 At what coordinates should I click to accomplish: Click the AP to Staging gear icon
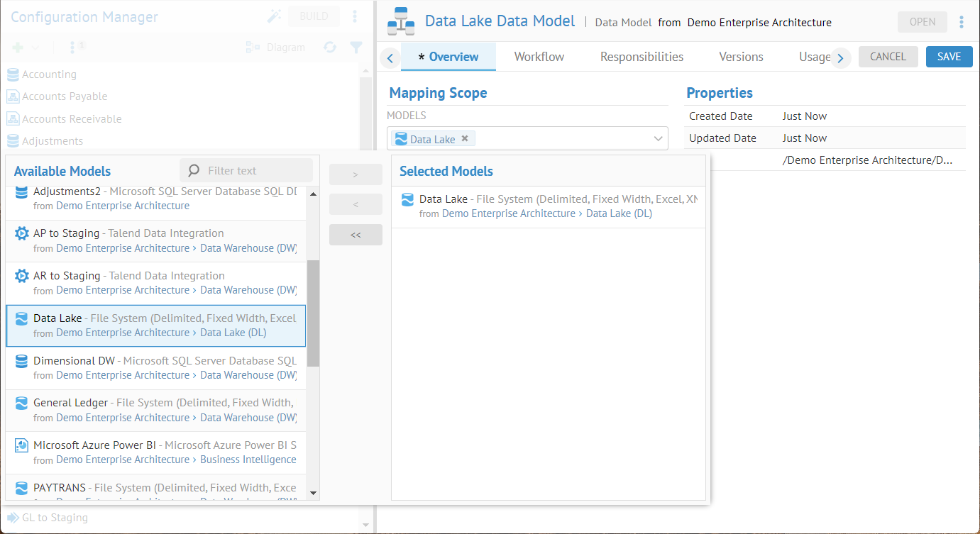pos(21,233)
